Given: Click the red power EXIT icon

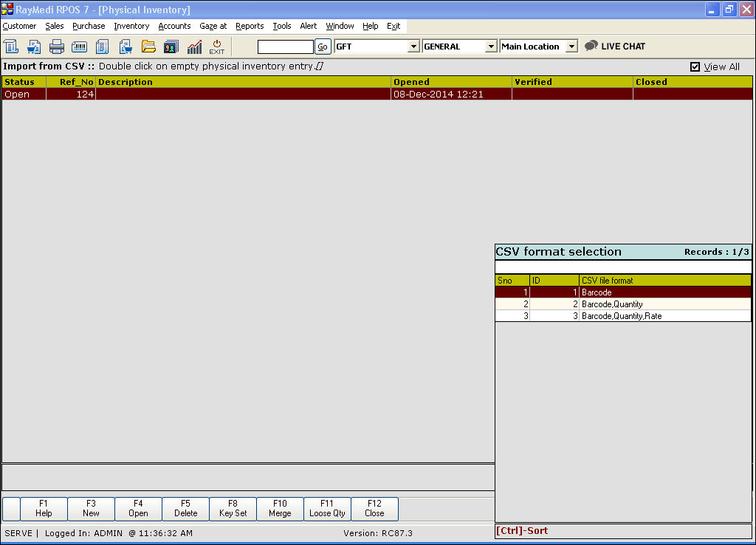Looking at the screenshot, I should (217, 47).
